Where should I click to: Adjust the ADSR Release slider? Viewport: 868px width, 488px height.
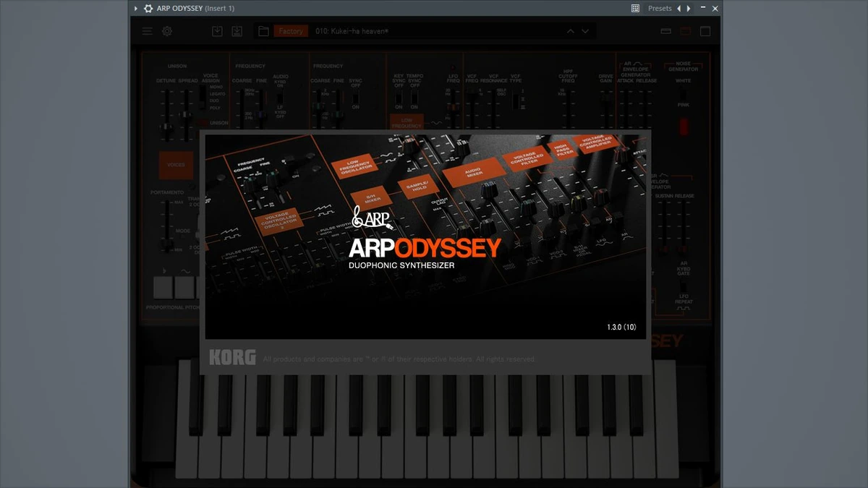684,228
